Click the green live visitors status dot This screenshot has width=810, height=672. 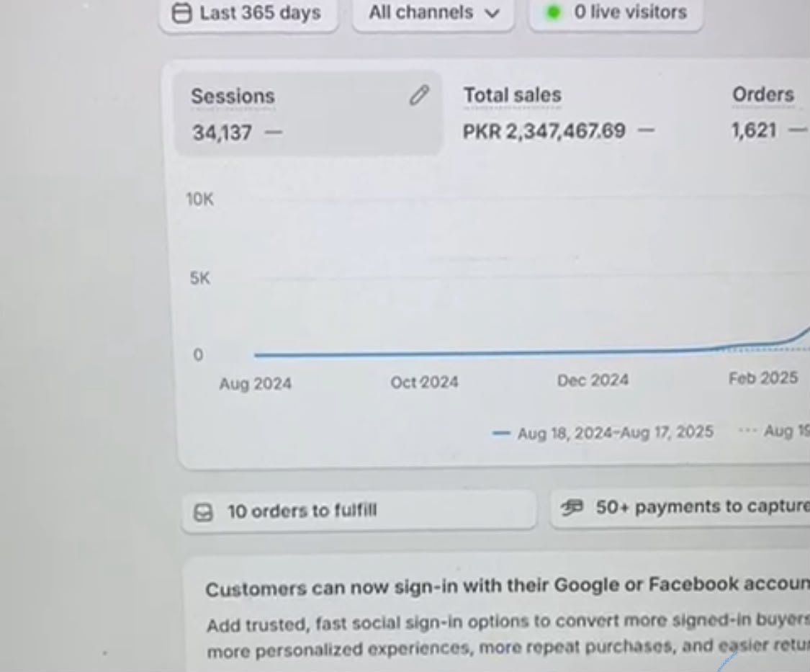[553, 12]
